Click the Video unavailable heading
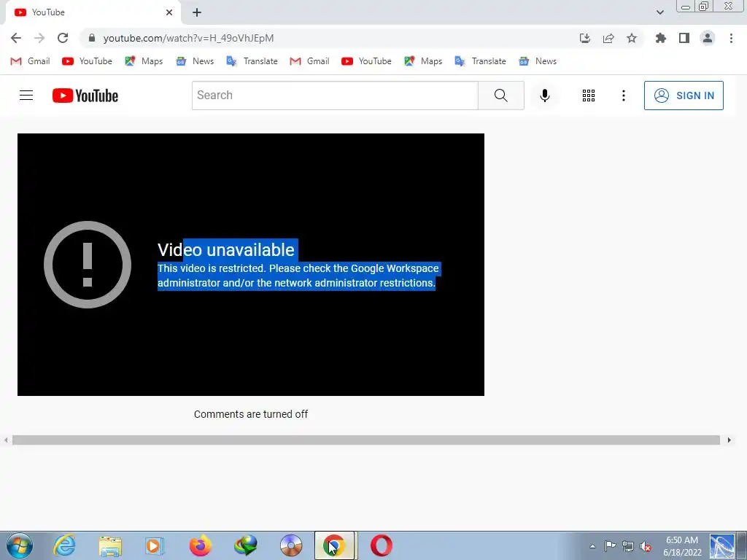 click(x=226, y=249)
